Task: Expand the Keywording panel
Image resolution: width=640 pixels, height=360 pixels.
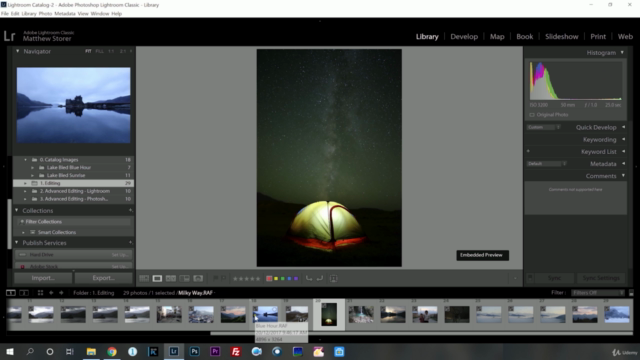Action: [623, 140]
